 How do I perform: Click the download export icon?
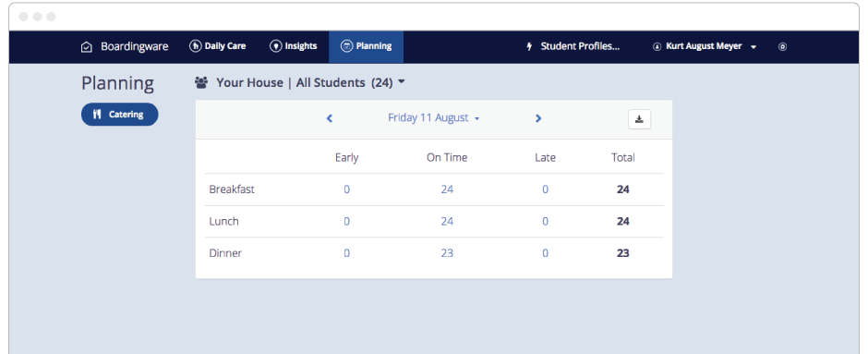(639, 119)
